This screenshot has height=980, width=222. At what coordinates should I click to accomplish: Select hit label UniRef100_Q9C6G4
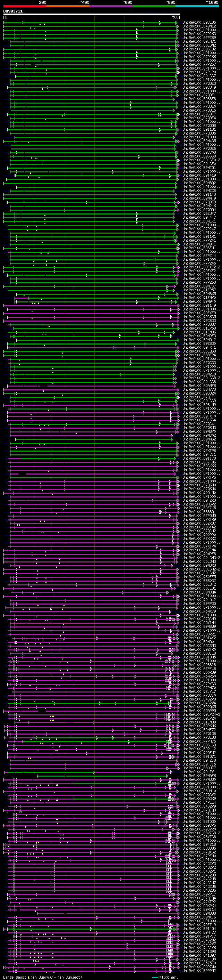point(199,420)
